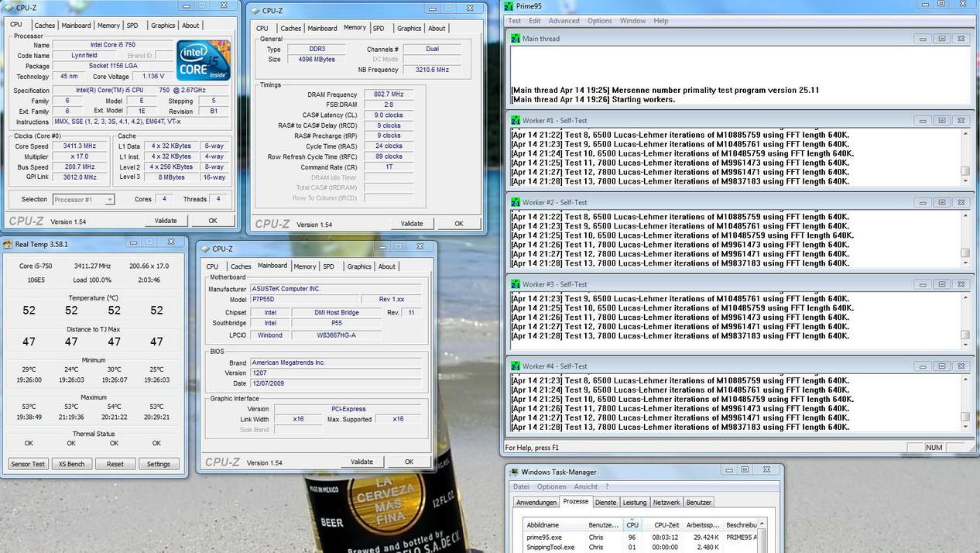
Task: Click the Load 100.0% text in Real Temp
Action: tap(92, 280)
